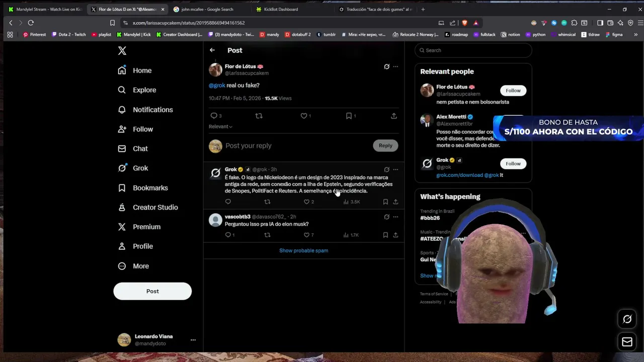Image resolution: width=644 pixels, height=362 pixels.
Task: Repost Grok's reply
Action: coord(267,202)
